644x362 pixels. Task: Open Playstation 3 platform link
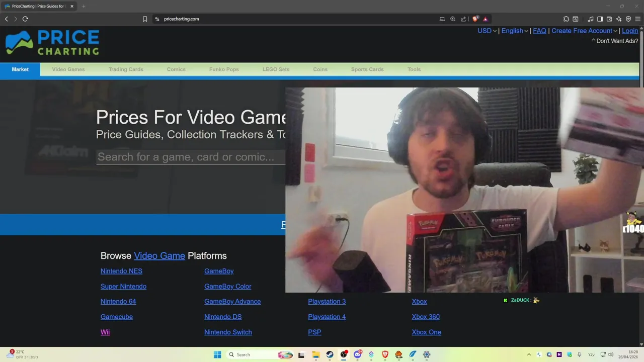(327, 302)
